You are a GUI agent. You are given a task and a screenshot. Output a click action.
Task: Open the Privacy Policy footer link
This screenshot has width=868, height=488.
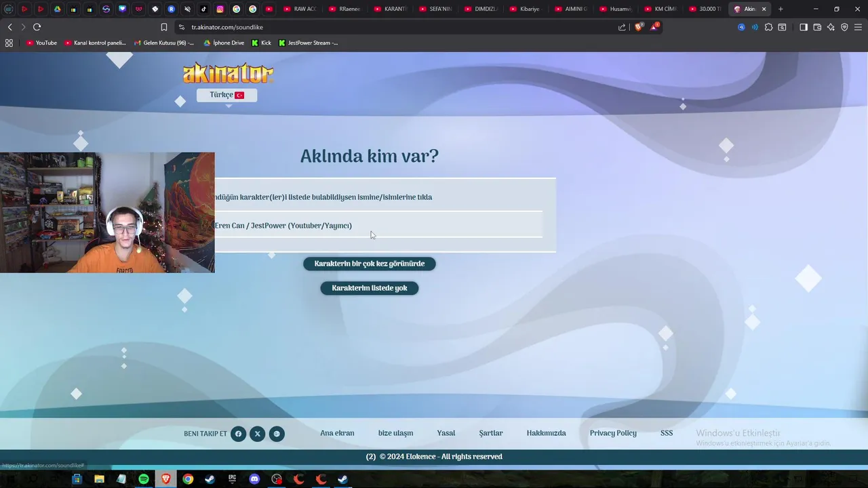(613, 433)
